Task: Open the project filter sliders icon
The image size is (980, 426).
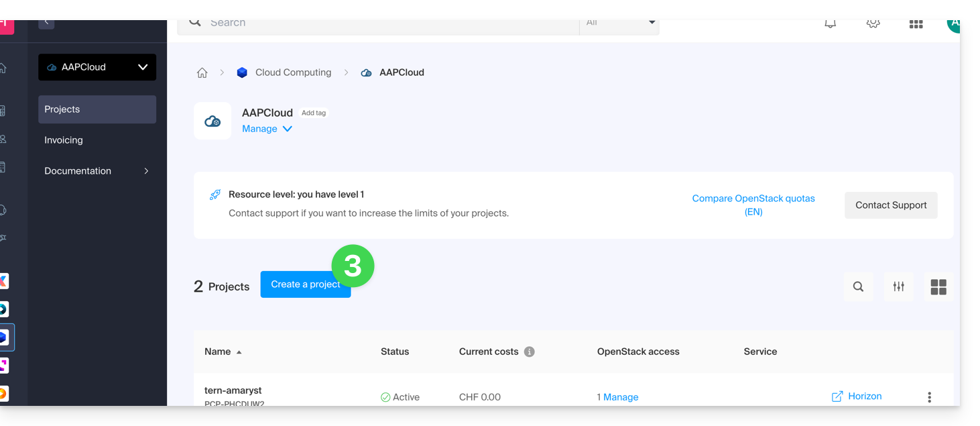Action: coord(898,286)
